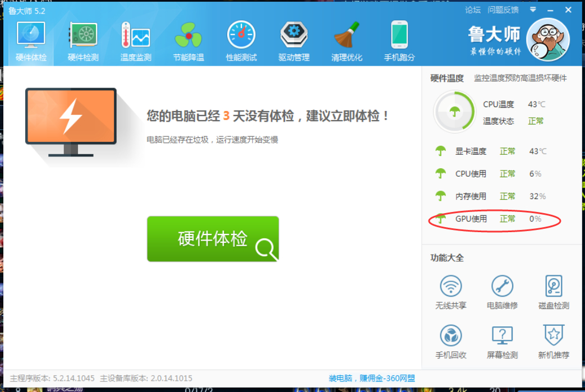Click the GPU使用 label text
Screen dimensions: 585x392
pos(471,219)
